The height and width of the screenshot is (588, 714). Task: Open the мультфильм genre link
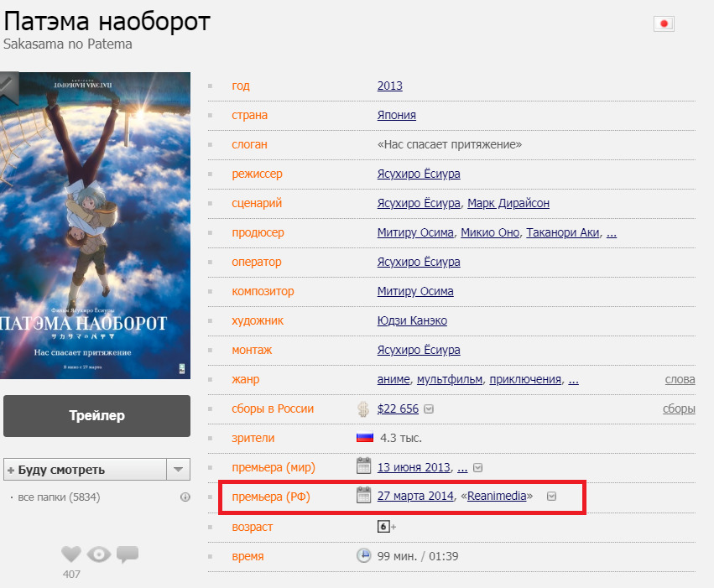pyautogui.click(x=450, y=379)
